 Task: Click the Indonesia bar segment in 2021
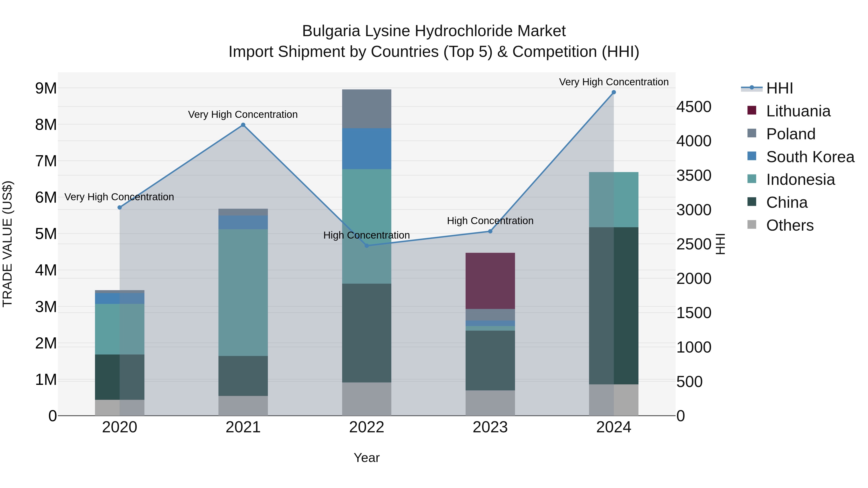tap(243, 293)
